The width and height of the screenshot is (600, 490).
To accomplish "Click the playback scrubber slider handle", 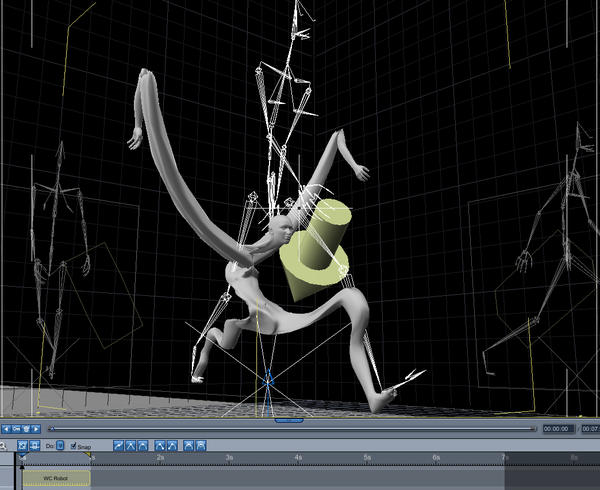I will tap(52, 429).
